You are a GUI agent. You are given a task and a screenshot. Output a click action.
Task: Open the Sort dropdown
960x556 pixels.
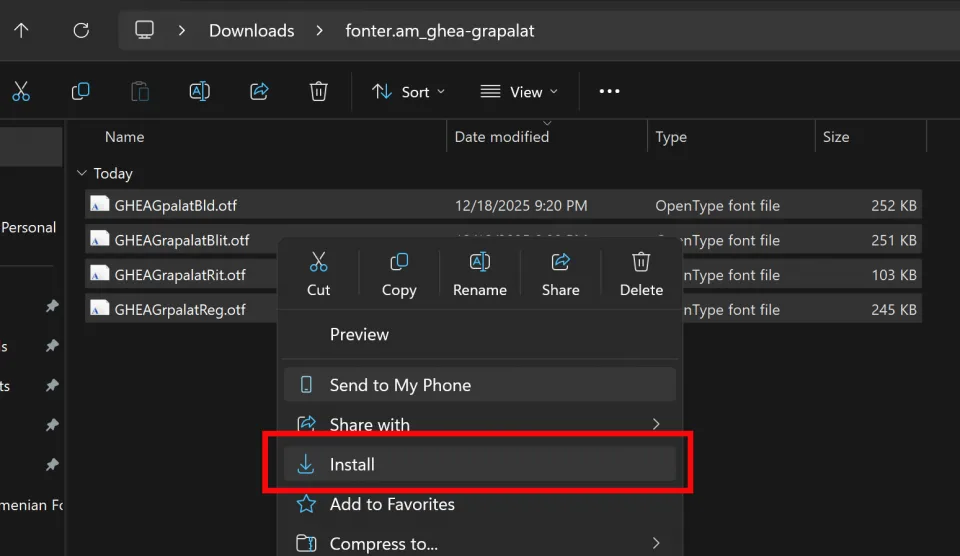click(408, 92)
